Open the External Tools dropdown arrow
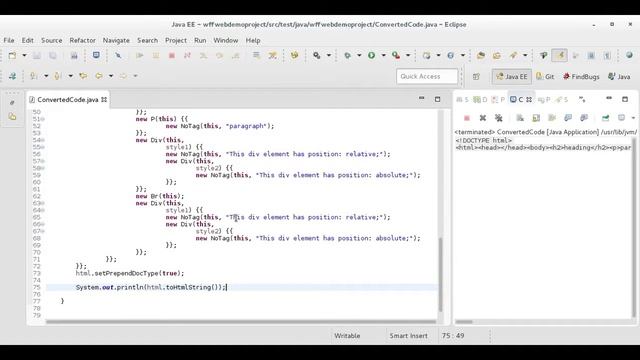The width and height of the screenshot is (640, 360). pyautogui.click(x=408, y=56)
